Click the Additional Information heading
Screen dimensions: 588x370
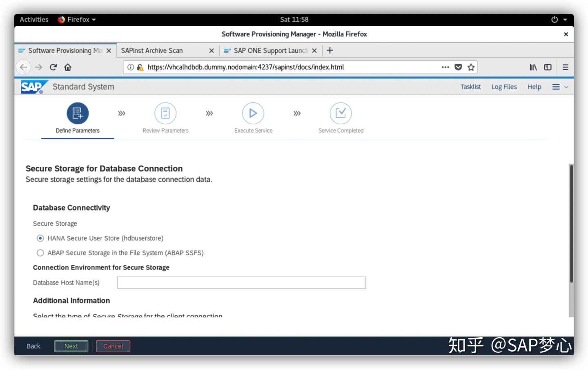click(71, 300)
